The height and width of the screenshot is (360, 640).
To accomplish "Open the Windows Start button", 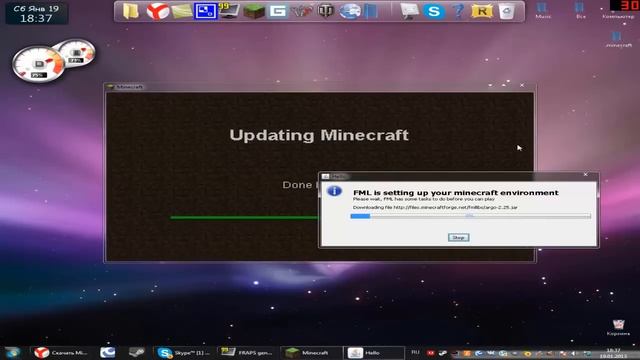I will click(x=13, y=352).
